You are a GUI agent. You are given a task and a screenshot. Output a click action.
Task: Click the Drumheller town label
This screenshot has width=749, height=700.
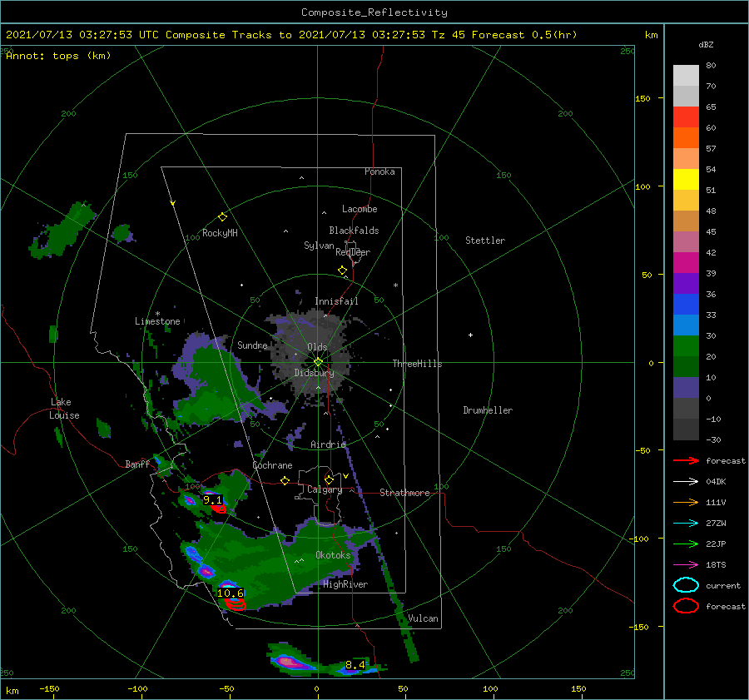(488, 410)
